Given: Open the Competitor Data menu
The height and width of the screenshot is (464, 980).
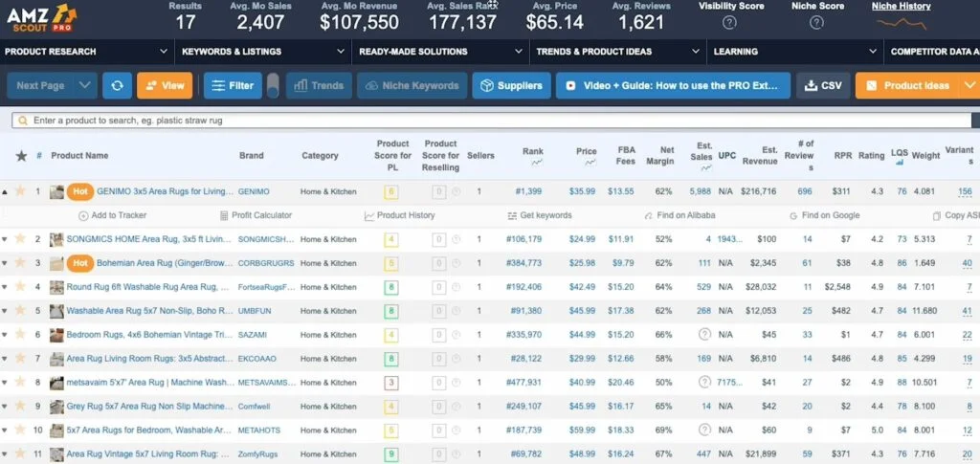Looking at the screenshot, I should [x=932, y=52].
